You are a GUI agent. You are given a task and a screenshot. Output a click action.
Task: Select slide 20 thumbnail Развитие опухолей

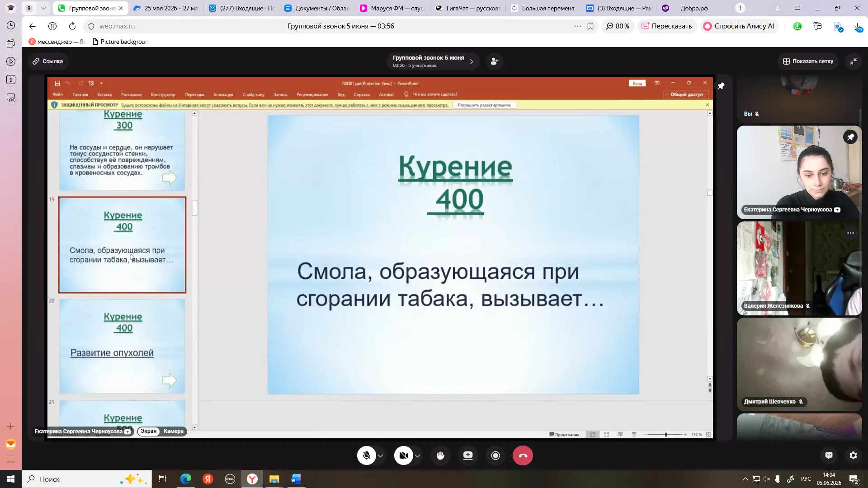122,346
